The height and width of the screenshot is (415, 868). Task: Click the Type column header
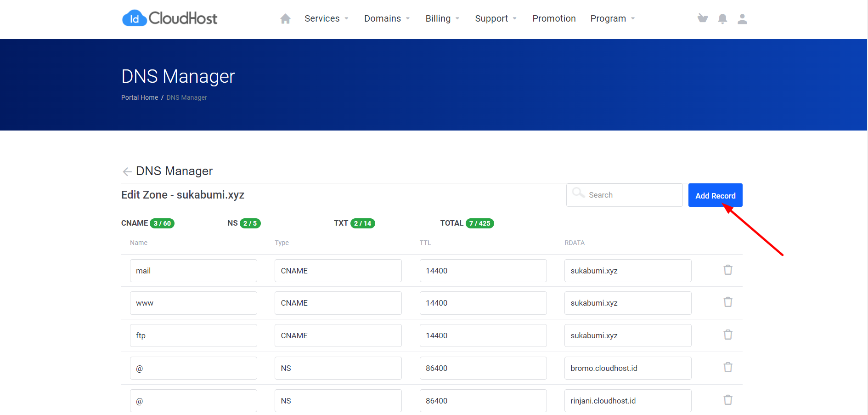pyautogui.click(x=282, y=243)
